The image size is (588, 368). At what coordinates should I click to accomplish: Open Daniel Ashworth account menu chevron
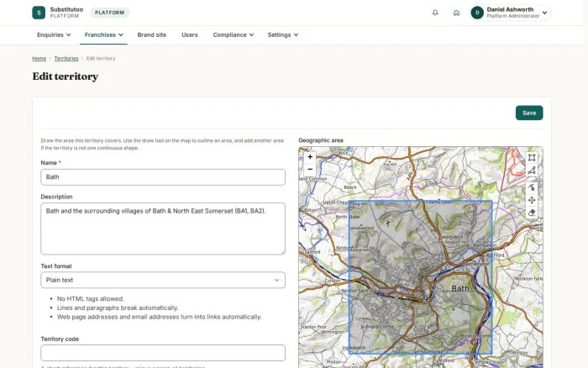click(544, 13)
